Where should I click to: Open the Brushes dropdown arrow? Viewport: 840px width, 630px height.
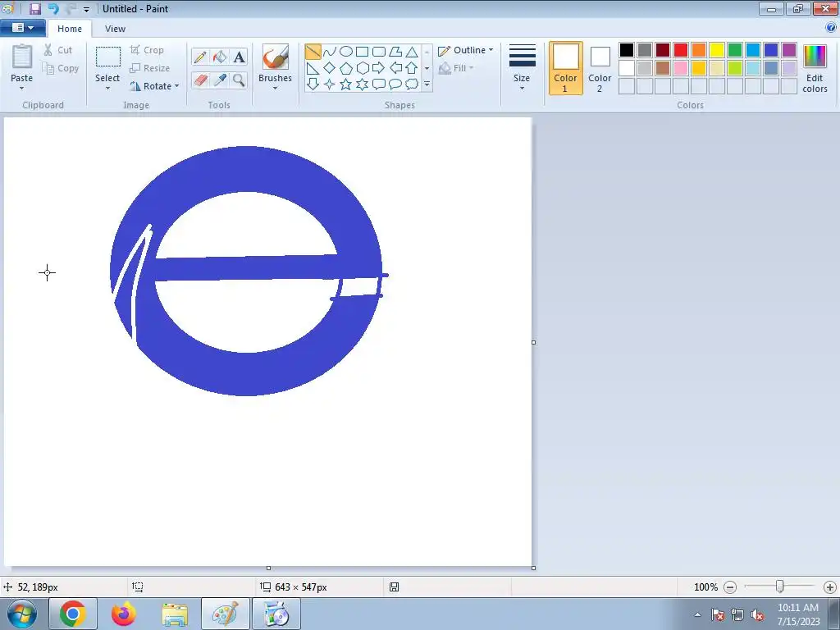[275, 89]
